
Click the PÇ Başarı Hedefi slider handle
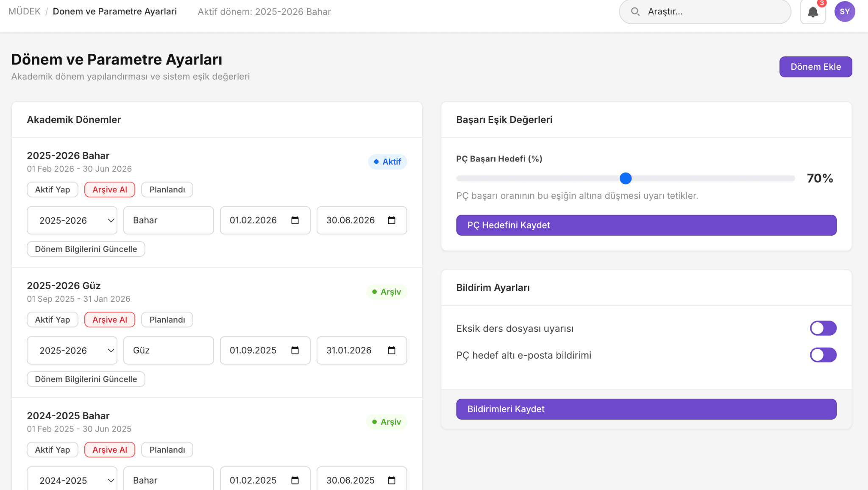(626, 178)
